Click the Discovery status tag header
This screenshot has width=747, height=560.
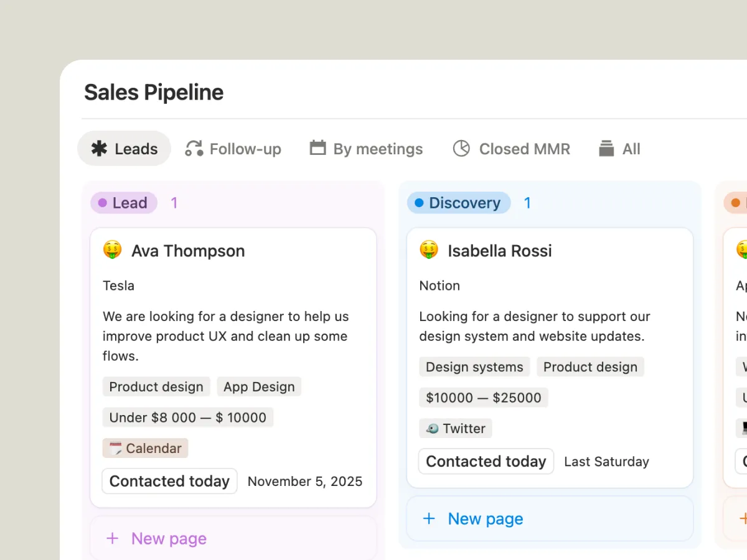pos(459,203)
